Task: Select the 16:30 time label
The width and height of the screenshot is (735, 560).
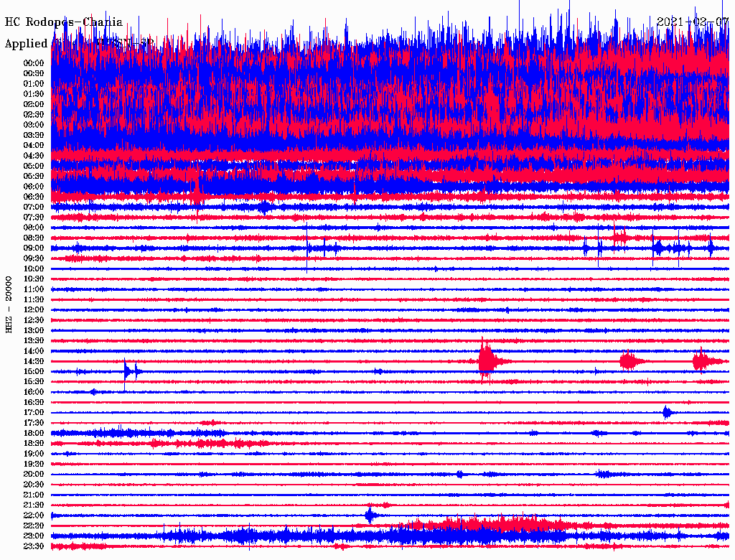Action: tap(33, 403)
